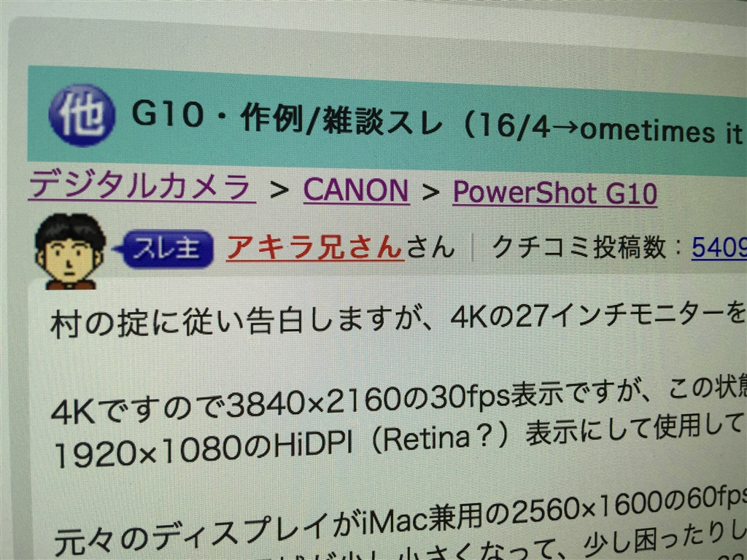The height and width of the screenshot is (560, 747).
Task: Open the アキラ兄さん user profile link
Action: point(315,247)
